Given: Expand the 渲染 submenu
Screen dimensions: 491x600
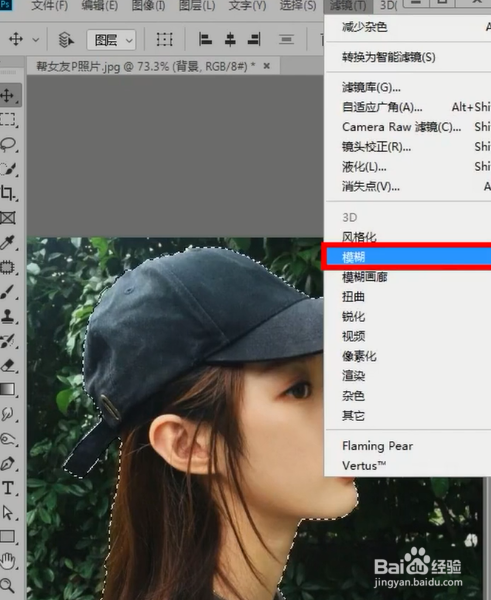Looking at the screenshot, I should 408,376.
